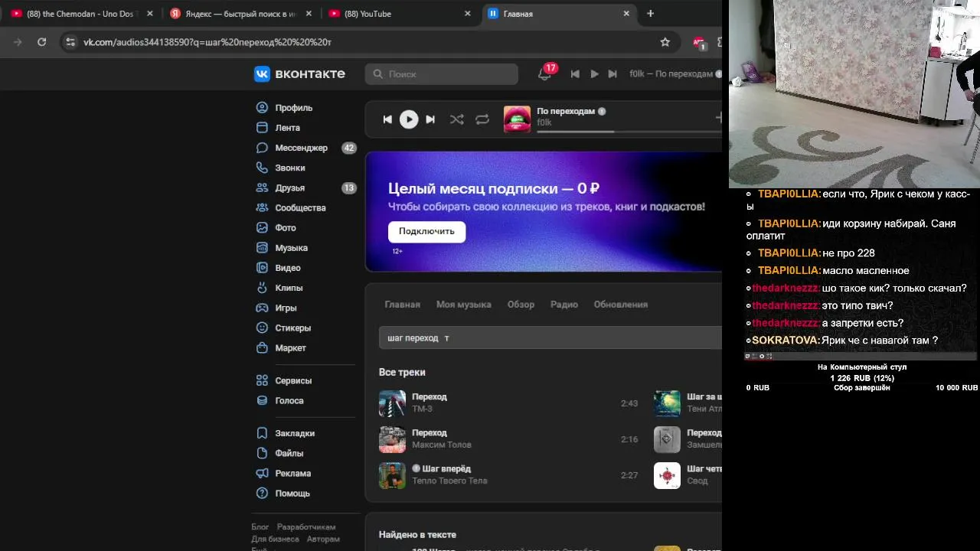The height and width of the screenshot is (551, 980).
Task: Switch to the Моя музыка tab
Action: pyautogui.click(x=464, y=305)
